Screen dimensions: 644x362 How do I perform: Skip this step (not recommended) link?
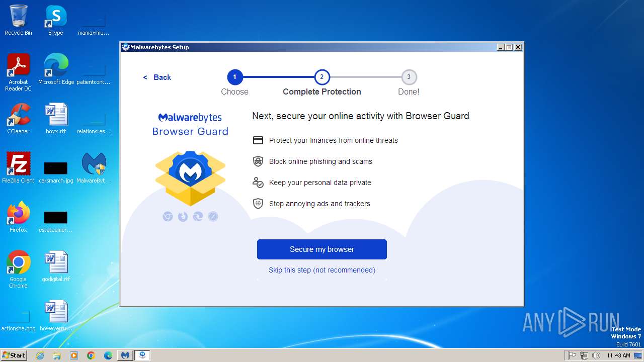tap(322, 270)
